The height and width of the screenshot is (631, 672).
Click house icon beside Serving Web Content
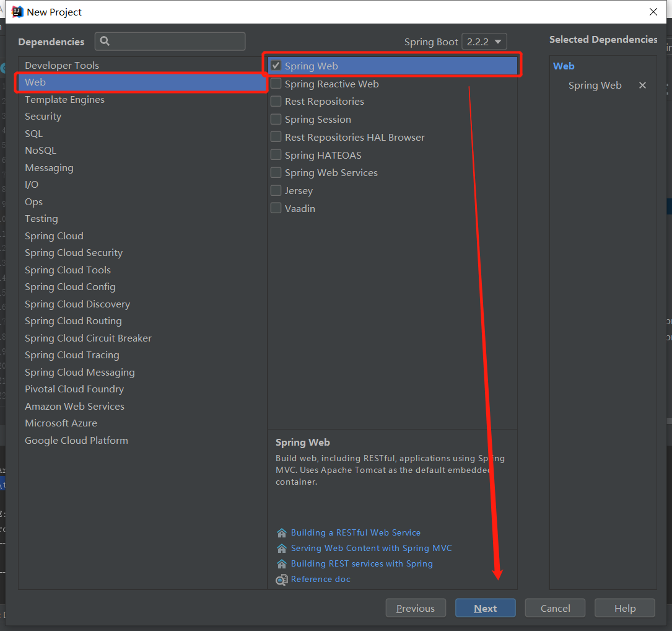click(x=282, y=548)
